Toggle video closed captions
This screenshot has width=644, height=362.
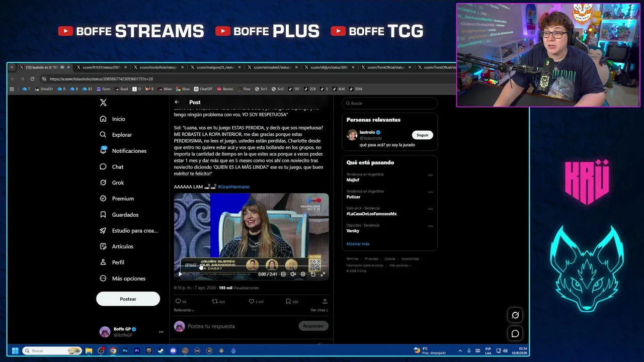coord(283,275)
